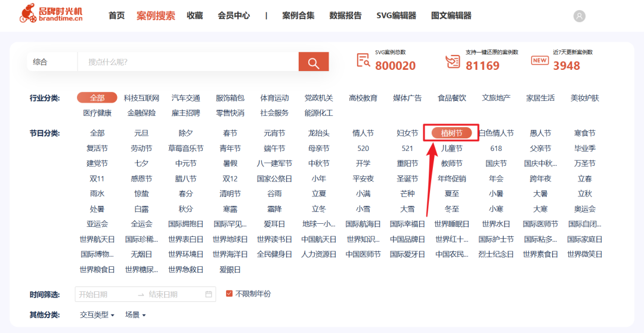Screen dimensions: 644x333
Task: Click the orange search magnifier button
Action: point(314,61)
